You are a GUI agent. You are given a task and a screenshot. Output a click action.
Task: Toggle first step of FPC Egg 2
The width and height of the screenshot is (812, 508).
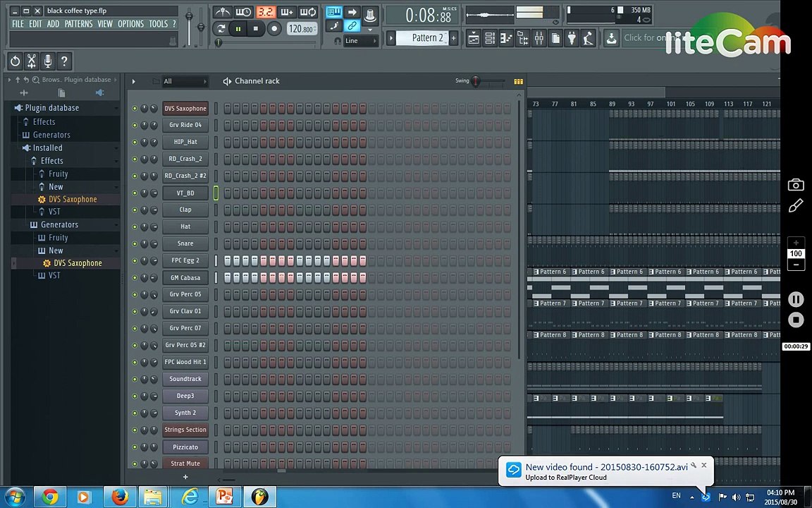[228, 261]
